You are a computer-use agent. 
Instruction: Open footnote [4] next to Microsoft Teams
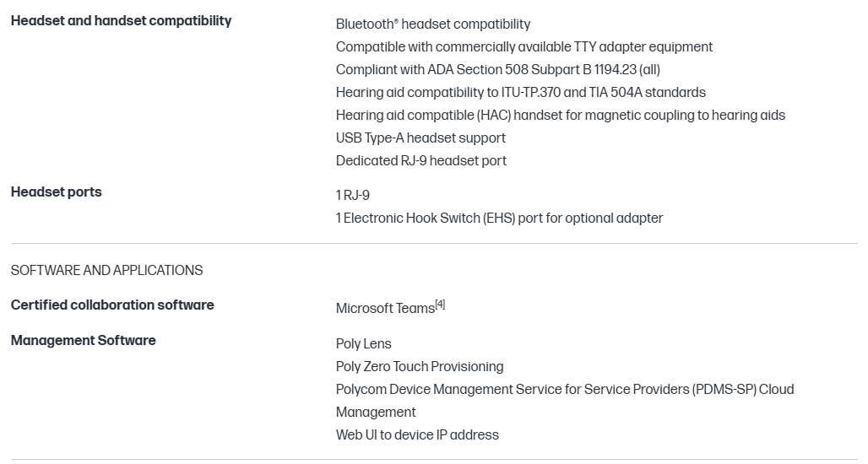[x=440, y=305]
